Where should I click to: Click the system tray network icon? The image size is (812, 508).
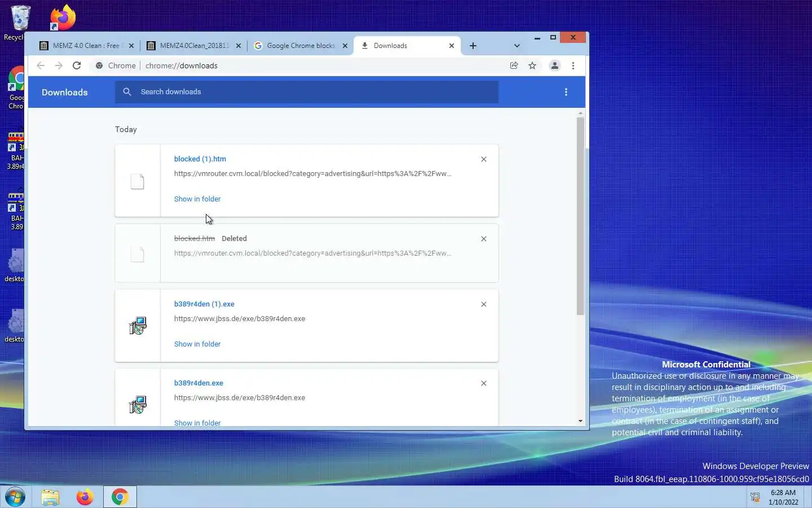tap(755, 497)
